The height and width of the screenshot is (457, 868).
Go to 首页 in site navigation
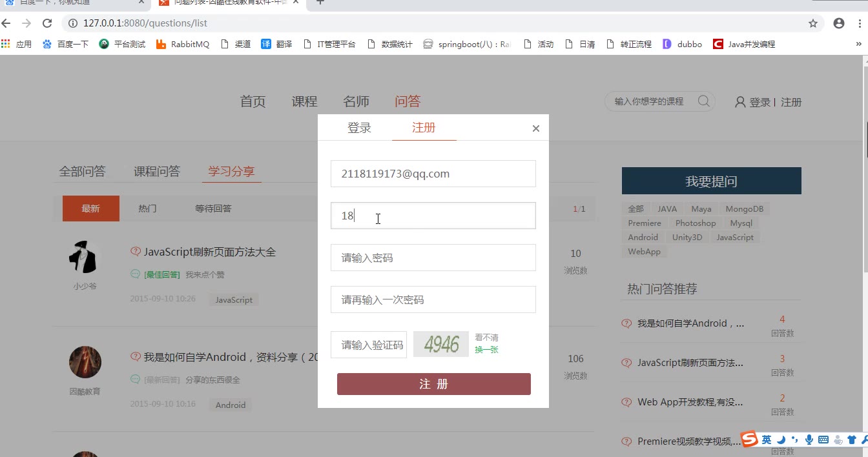coord(253,101)
